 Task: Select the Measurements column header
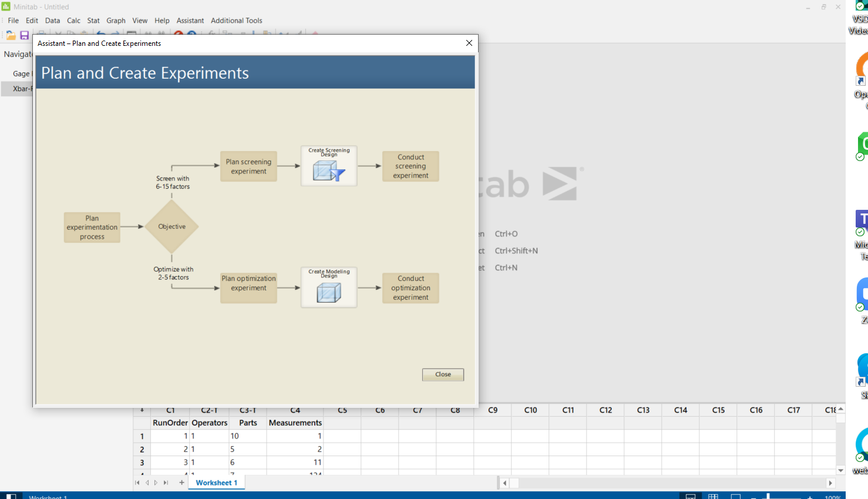pos(295,423)
